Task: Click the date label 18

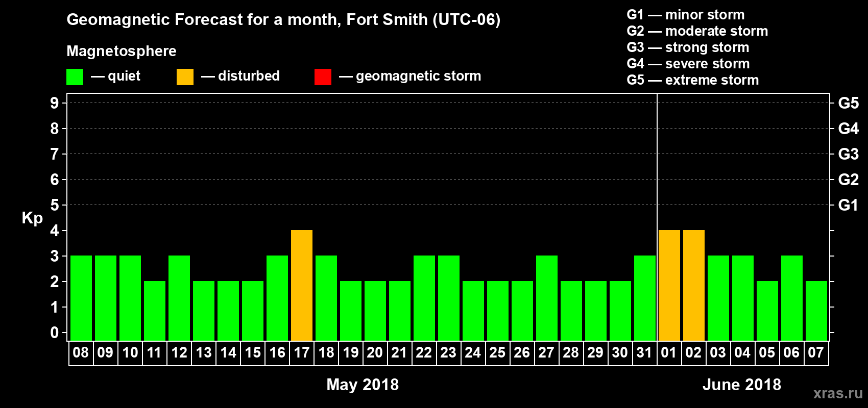Action: (x=326, y=353)
